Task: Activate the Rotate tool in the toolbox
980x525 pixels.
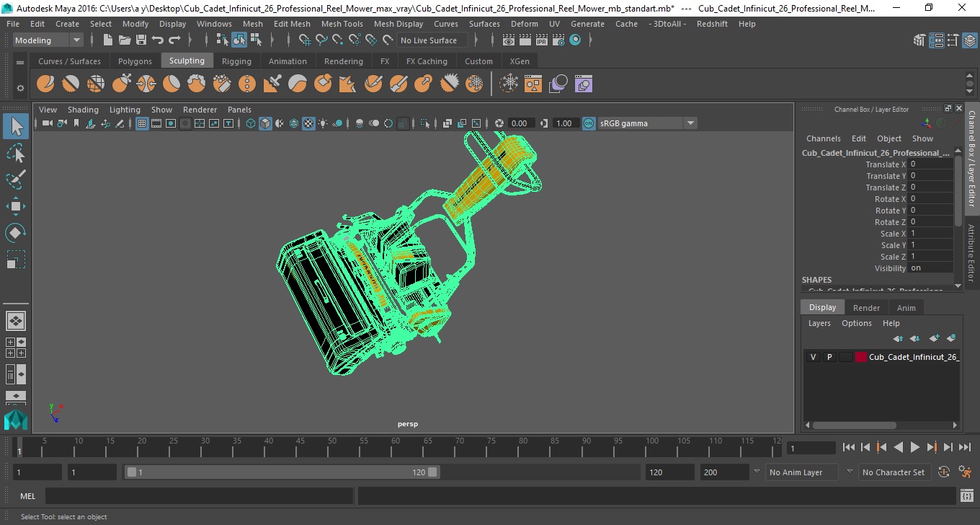Action: [16, 233]
